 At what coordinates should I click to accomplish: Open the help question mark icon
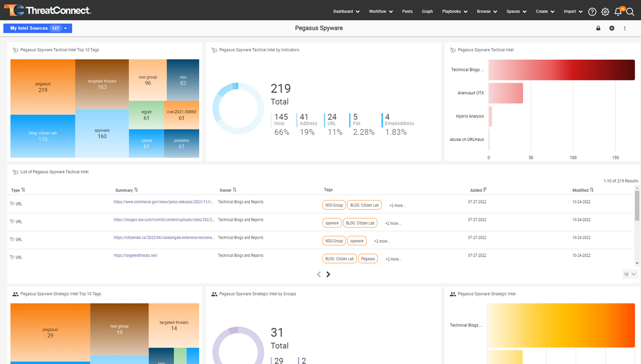592,12
